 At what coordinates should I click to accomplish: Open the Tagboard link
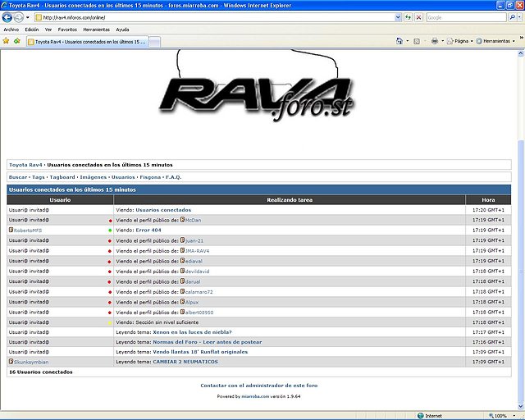tap(62, 177)
